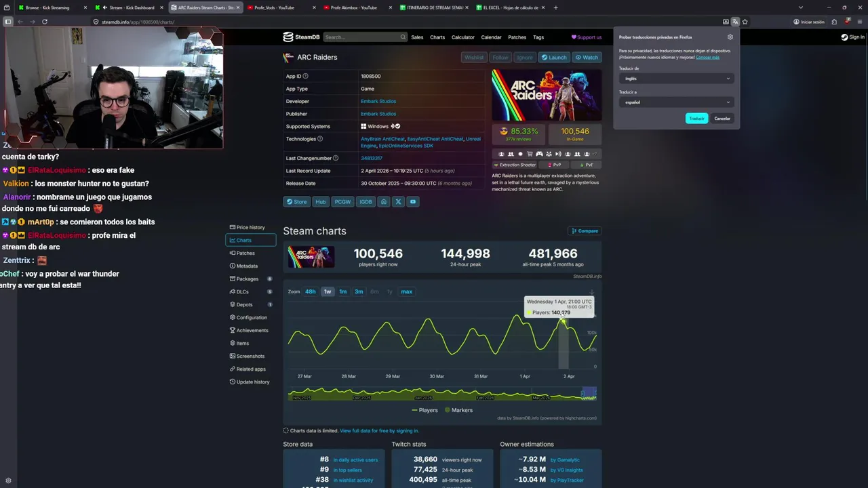Open translation settings gear in Firefox popup
This screenshot has height=488, width=868.
730,37
